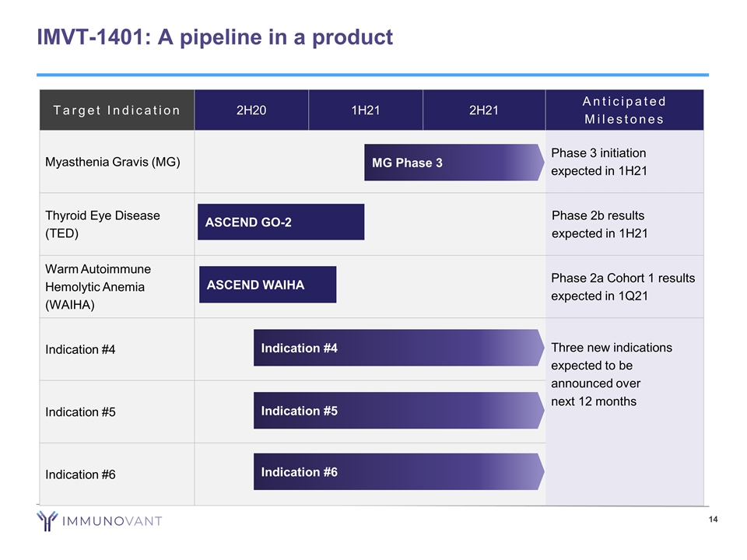The width and height of the screenshot is (747, 560).
Task: Click the Phase 2b results milestone text
Action: [x=598, y=224]
